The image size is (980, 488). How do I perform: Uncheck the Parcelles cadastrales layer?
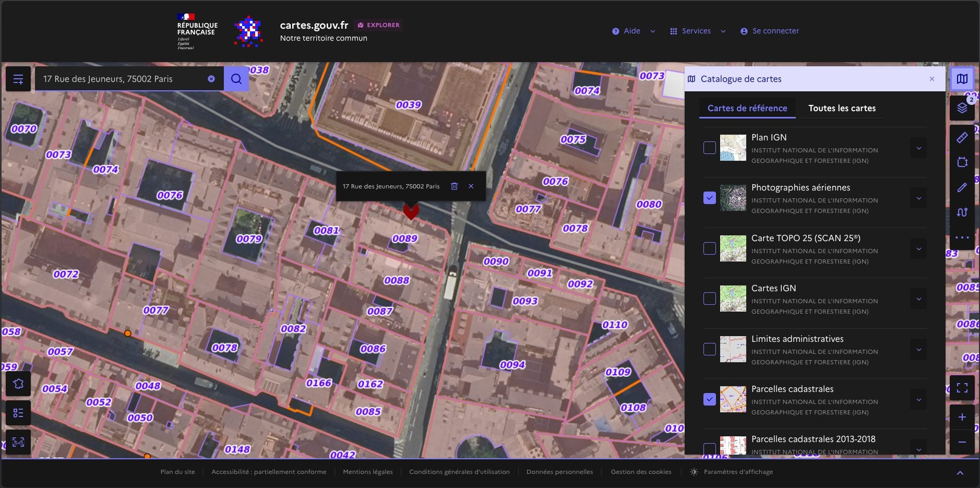pyautogui.click(x=710, y=399)
